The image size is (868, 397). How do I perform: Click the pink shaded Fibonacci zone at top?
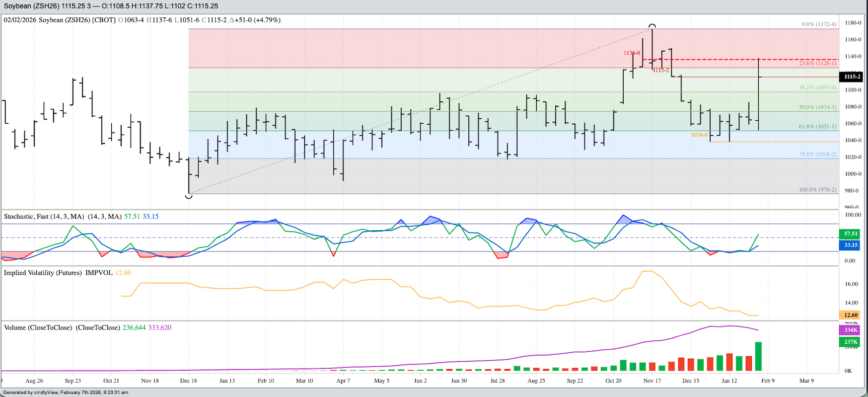pyautogui.click(x=397, y=48)
